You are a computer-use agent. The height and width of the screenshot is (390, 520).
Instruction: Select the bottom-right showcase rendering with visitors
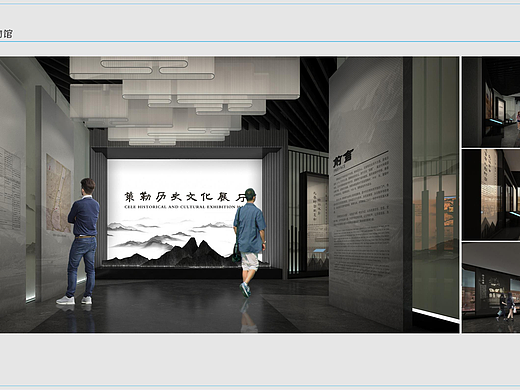point(491,288)
